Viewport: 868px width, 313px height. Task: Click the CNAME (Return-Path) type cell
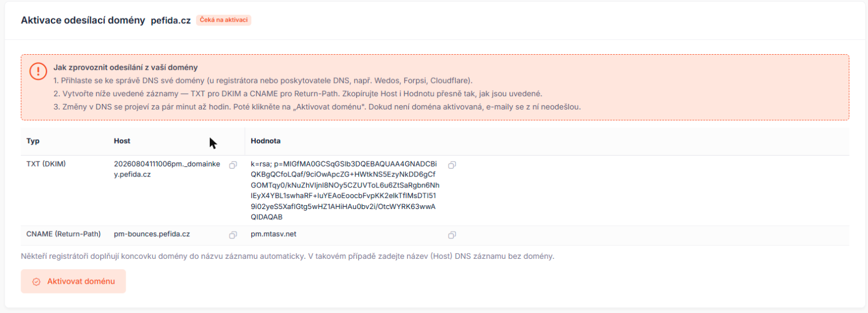pyautogui.click(x=64, y=234)
